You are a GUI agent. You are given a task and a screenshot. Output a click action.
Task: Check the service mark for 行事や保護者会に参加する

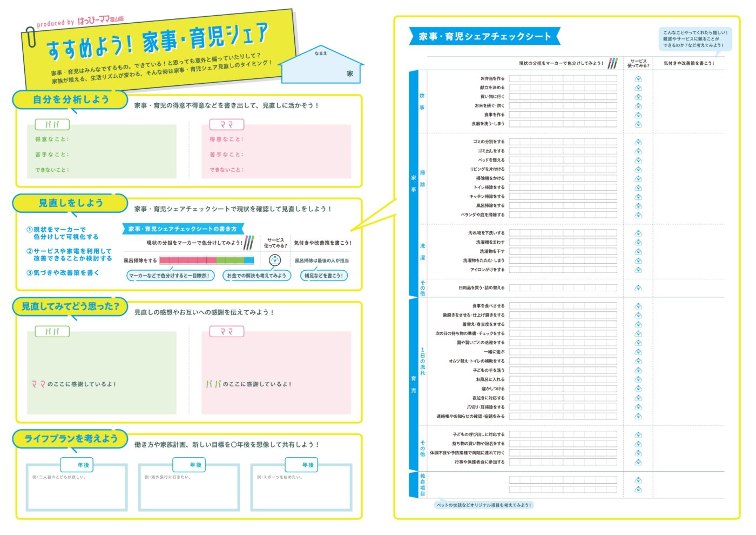pyautogui.click(x=638, y=462)
